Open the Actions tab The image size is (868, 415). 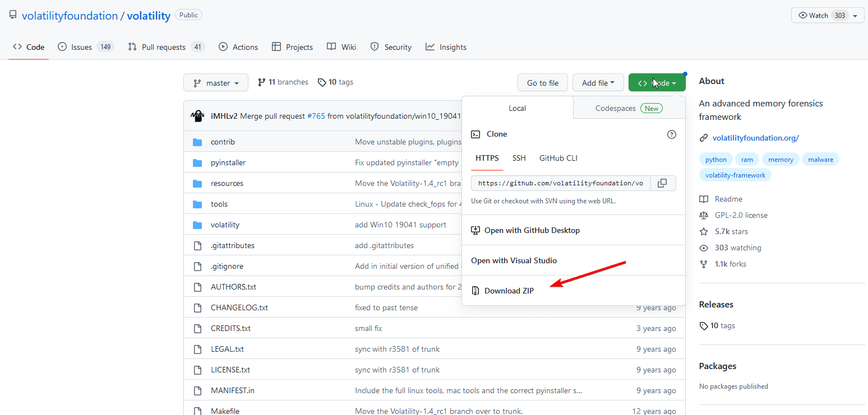[x=238, y=47]
